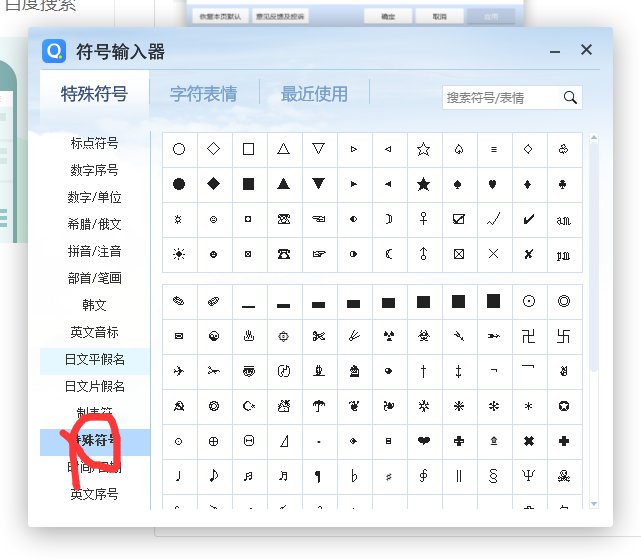Insert the thin X cross symbol
This screenshot has height=560, width=641.
click(x=493, y=254)
